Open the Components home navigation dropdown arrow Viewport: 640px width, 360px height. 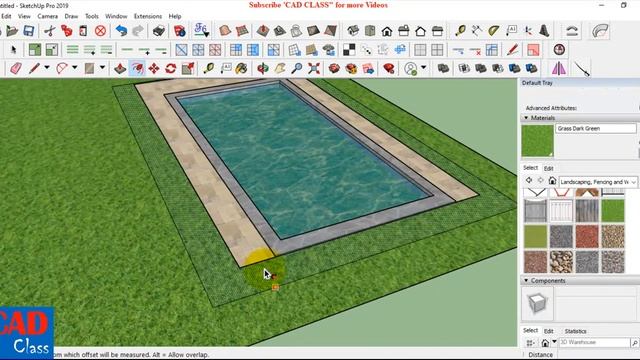[554, 342]
